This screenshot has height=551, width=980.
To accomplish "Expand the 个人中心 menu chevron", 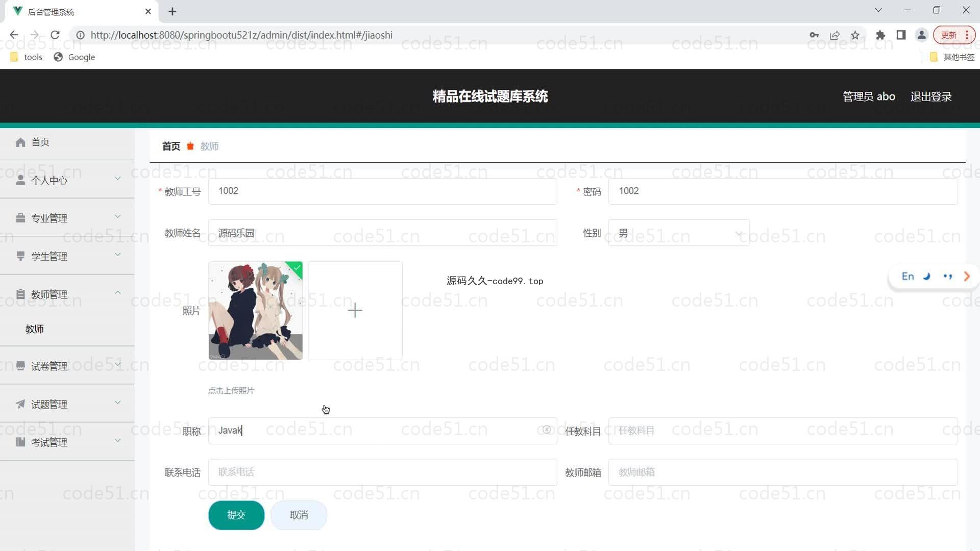I will 118,178.
